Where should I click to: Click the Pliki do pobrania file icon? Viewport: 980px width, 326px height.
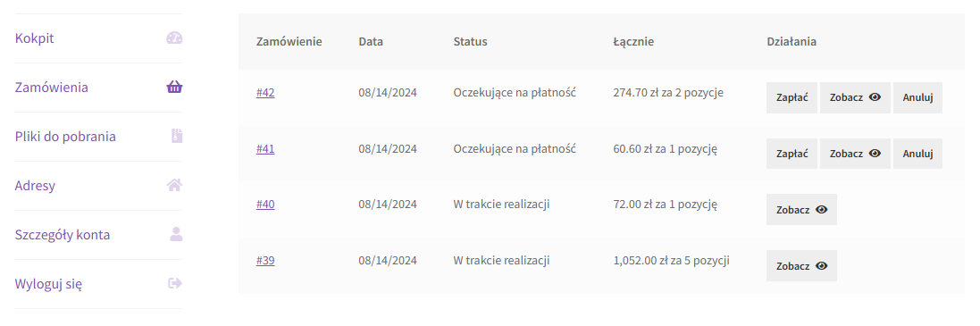(x=177, y=136)
